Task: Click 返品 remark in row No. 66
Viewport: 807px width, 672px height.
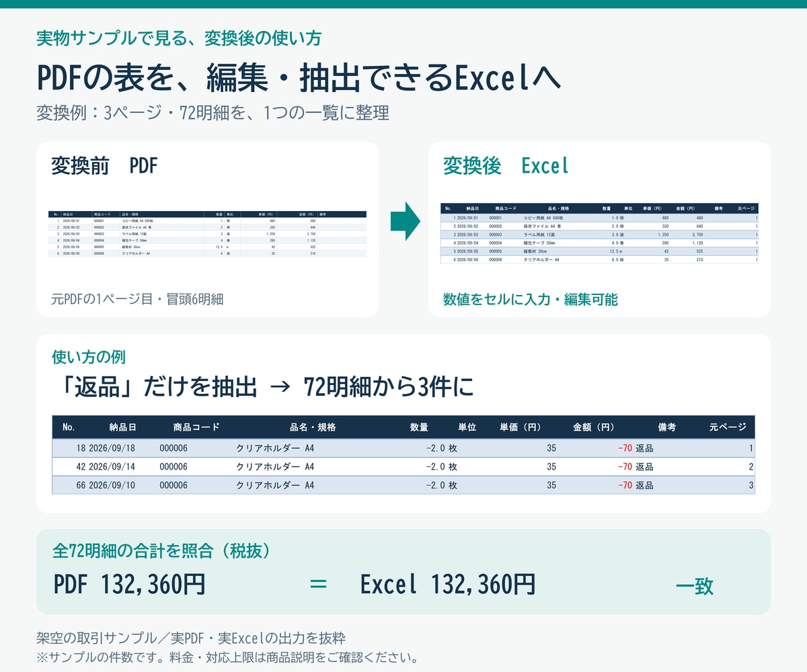Action: [x=644, y=485]
